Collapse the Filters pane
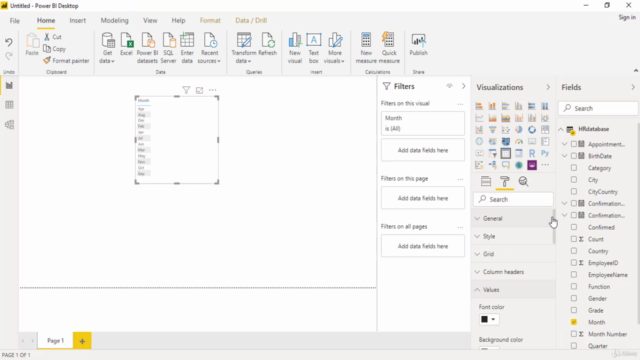 pos(463,86)
